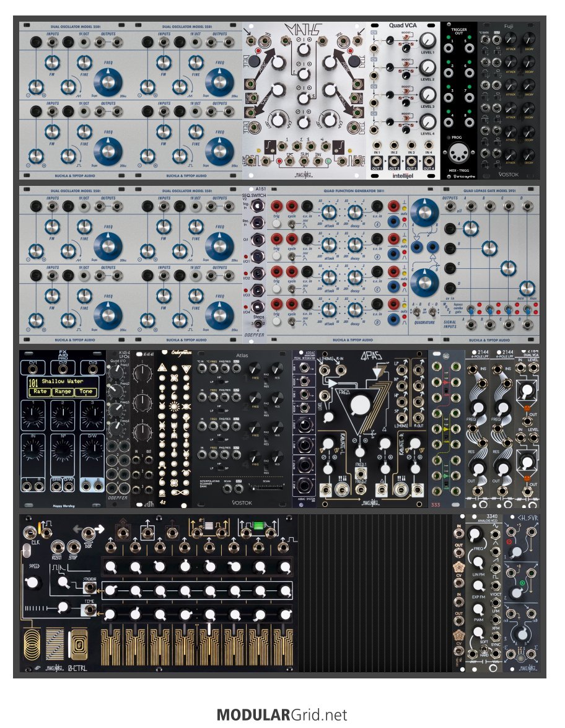Click the Radiate-R knob on QPAS
Image resolution: width=565 pixels, height=728 pixels.
[x=414, y=443]
